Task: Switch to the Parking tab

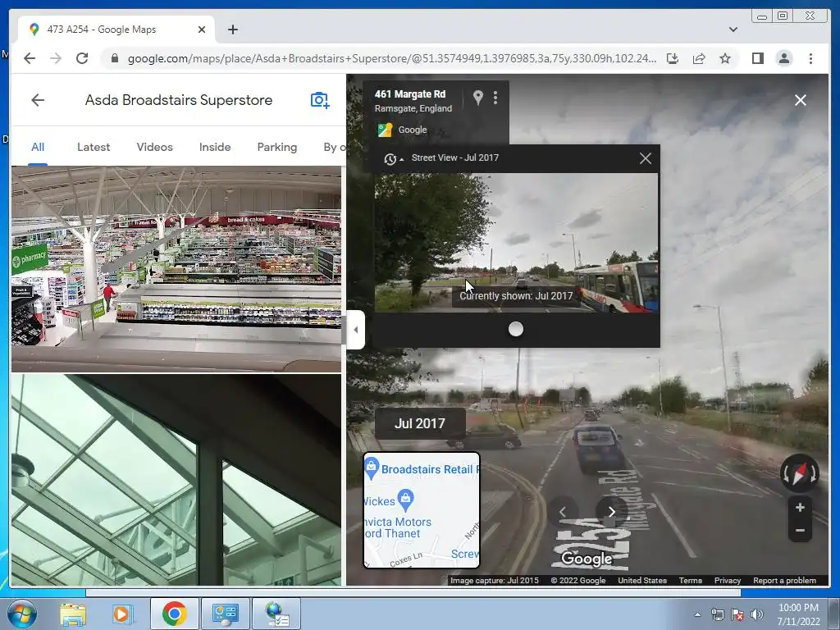Action: pos(277,147)
